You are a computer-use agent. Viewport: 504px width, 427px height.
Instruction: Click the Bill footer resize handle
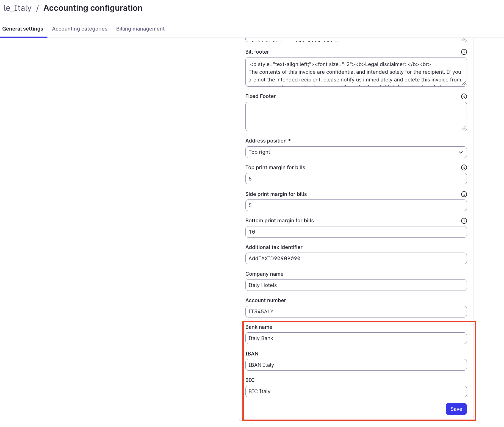(464, 84)
